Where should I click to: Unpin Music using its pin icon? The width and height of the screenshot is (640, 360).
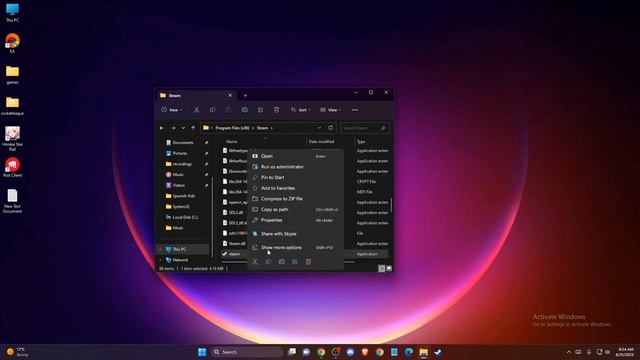206,175
